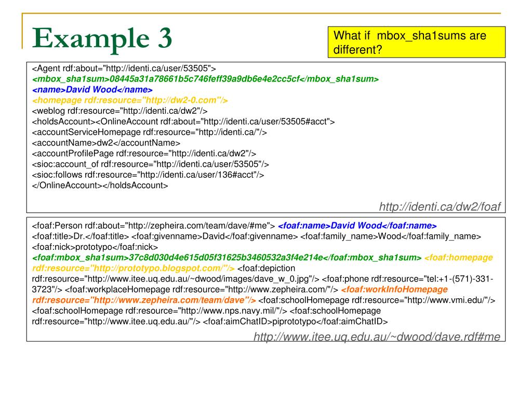Click the sioc:follows user/136#acct line
The width and height of the screenshot is (532, 399).
point(148,175)
